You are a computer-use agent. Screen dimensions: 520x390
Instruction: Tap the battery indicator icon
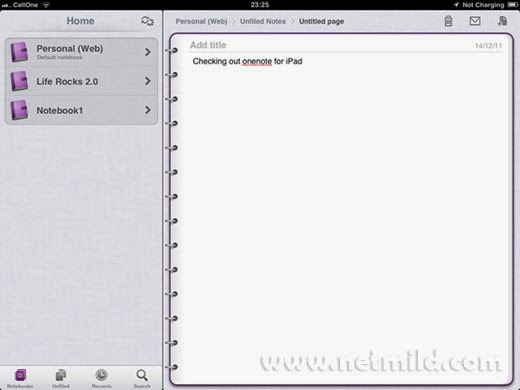512,5
